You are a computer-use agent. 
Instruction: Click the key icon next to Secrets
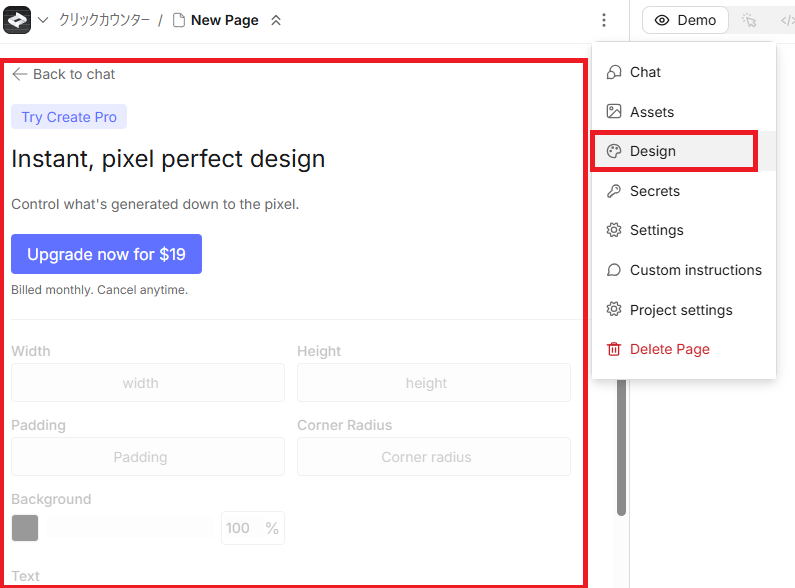(613, 191)
